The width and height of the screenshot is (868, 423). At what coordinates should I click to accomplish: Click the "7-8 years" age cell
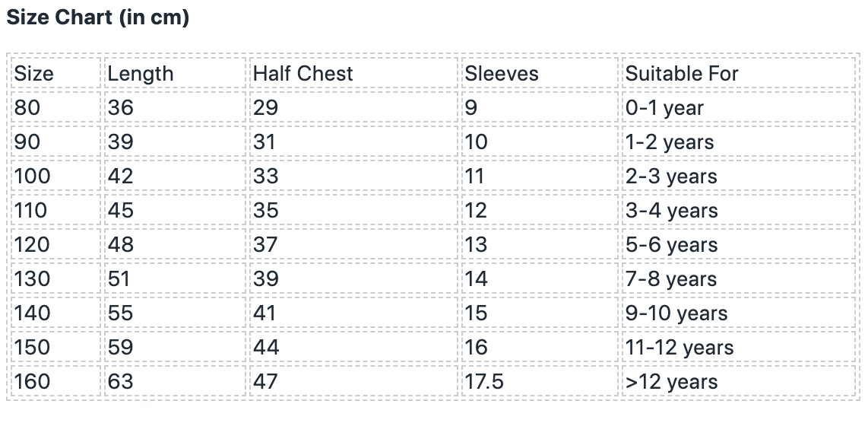point(670,279)
